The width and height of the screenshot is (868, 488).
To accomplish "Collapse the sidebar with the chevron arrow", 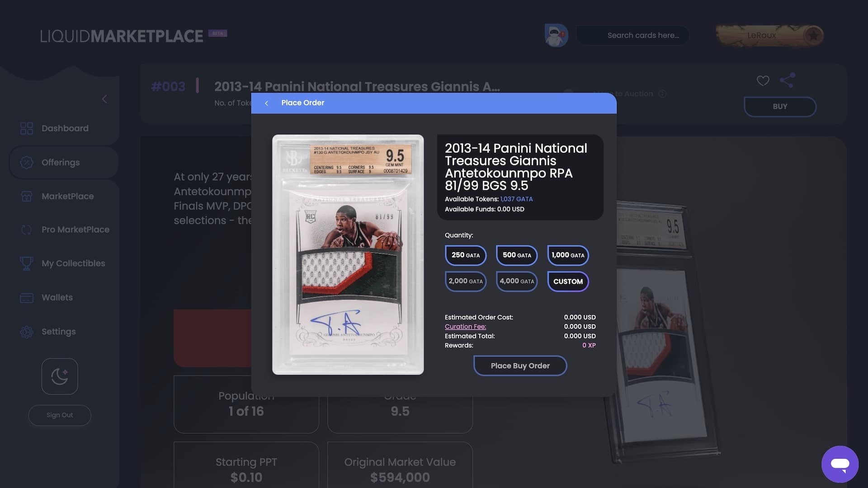I will (104, 99).
